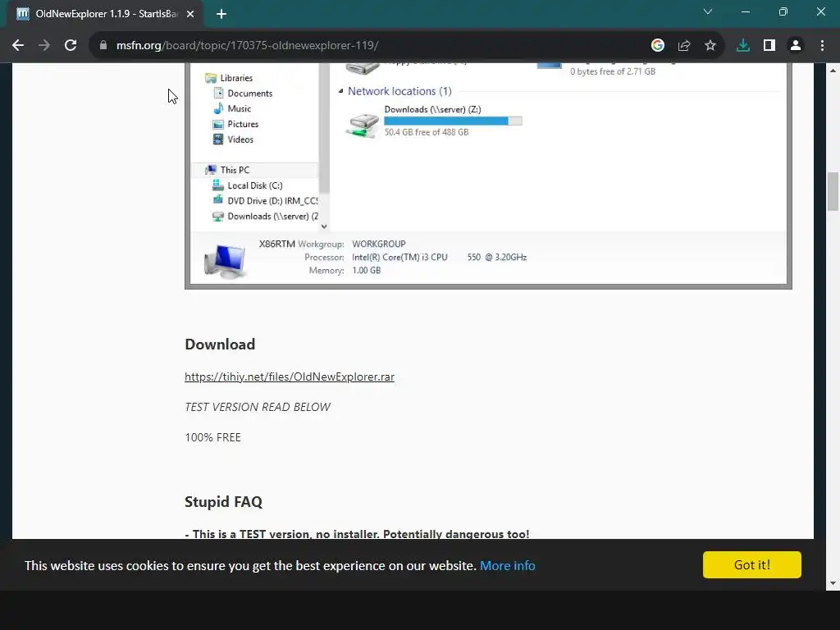Viewport: 840px width, 630px height.
Task: Click the explorer screenshot image
Action: tap(488, 176)
